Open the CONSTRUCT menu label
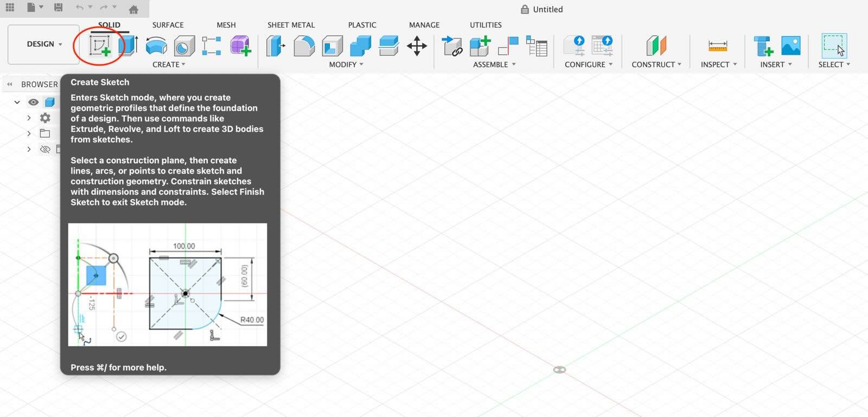Image resolution: width=868 pixels, height=417 pixels. coord(656,65)
